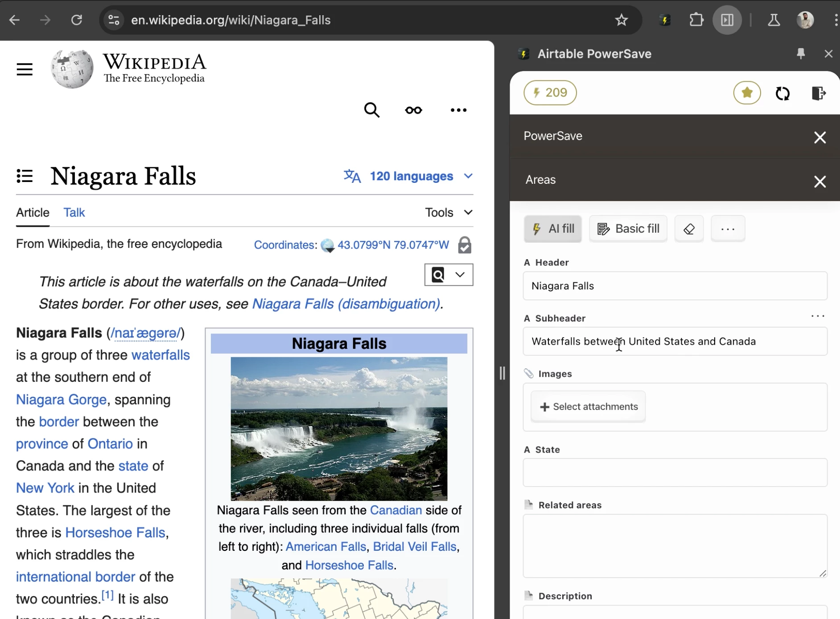Go back to the previous browser page
This screenshot has height=619, width=840.
14,20
